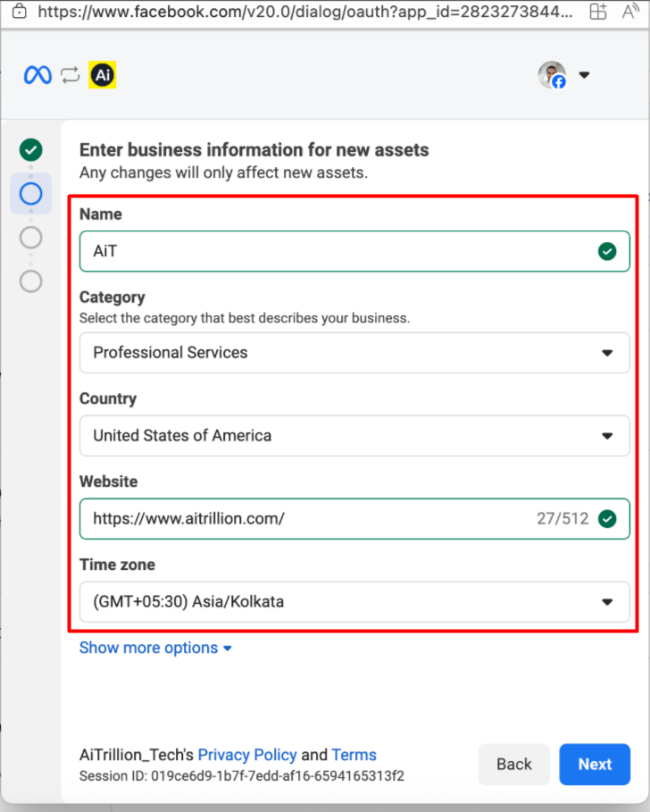Open the Country dropdown

pyautogui.click(x=354, y=436)
